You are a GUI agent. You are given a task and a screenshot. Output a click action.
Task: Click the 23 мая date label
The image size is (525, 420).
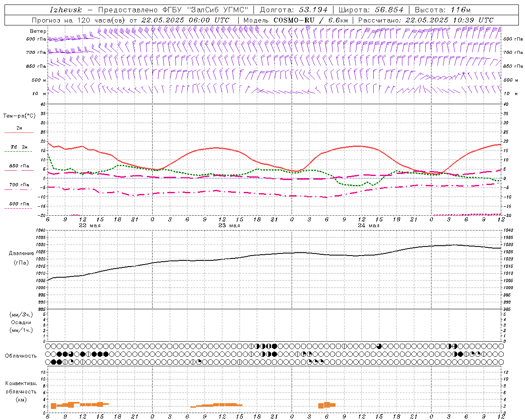click(x=229, y=226)
